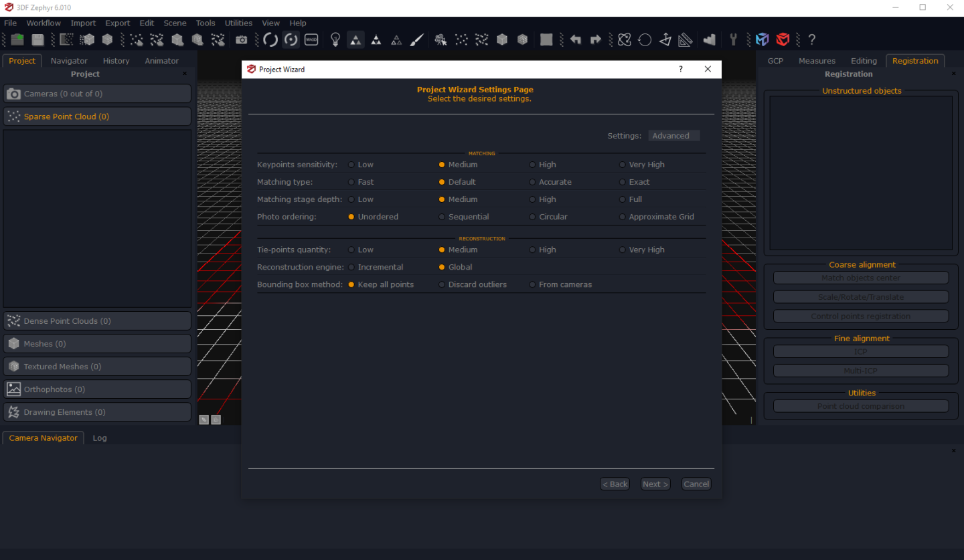Expand the Dense Point Clouds section
Viewport: 964px width, 560px height.
[x=97, y=321]
